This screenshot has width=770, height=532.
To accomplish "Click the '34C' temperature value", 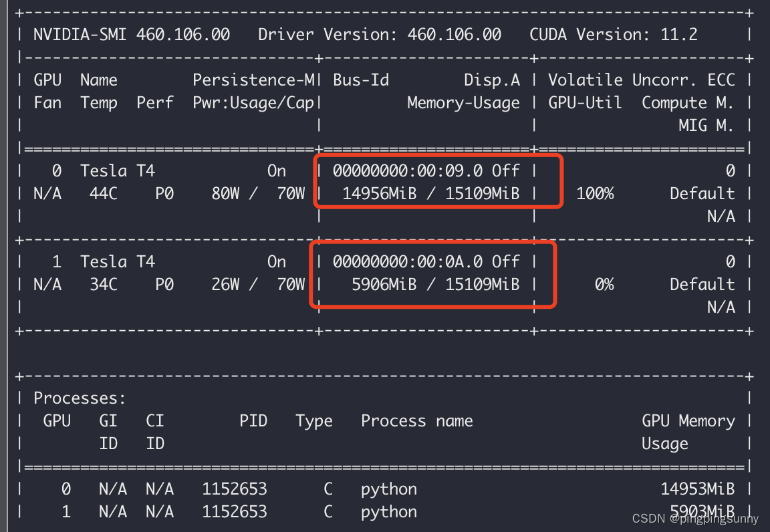I will (x=104, y=285).
